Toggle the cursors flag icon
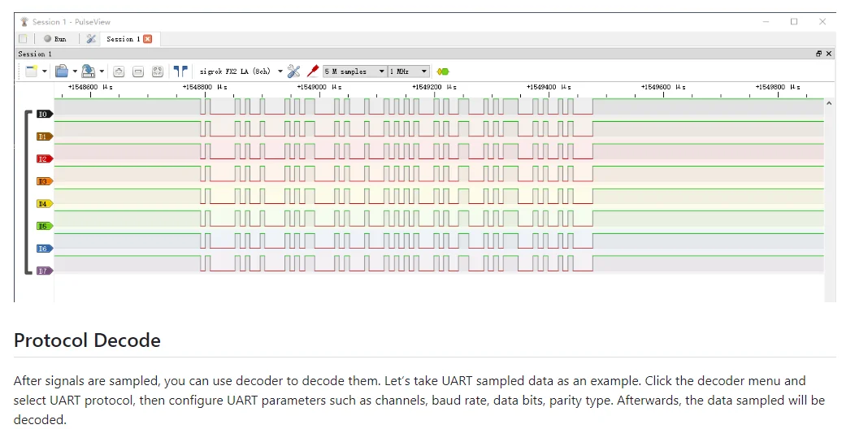This screenshot has width=868, height=429. coord(180,71)
